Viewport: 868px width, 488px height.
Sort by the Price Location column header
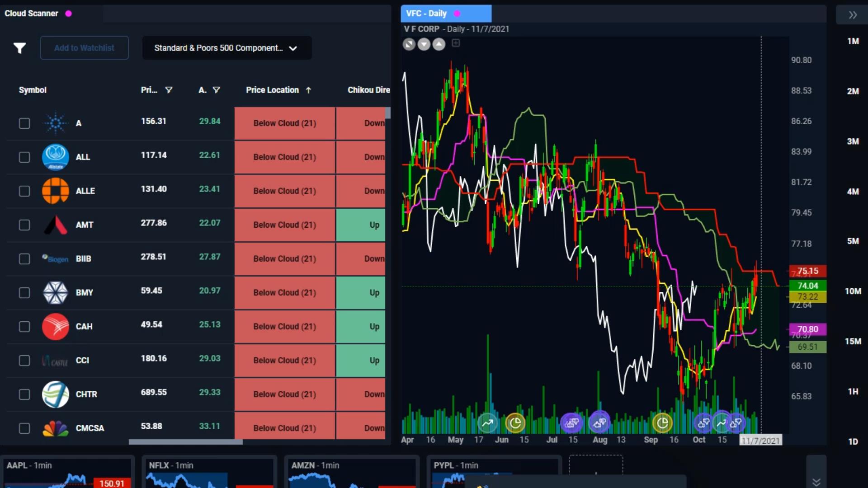tap(278, 90)
